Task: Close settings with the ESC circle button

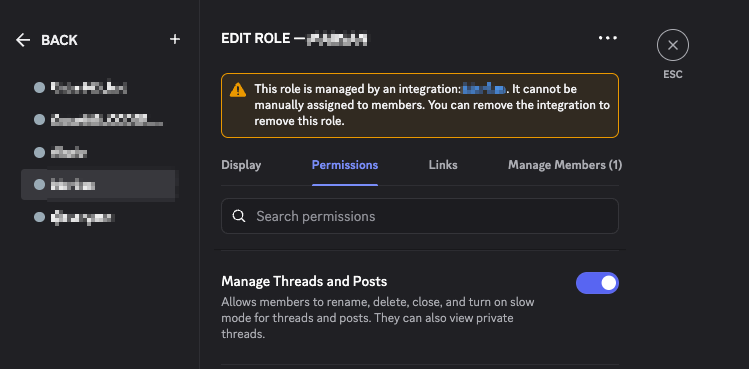Action: (673, 45)
